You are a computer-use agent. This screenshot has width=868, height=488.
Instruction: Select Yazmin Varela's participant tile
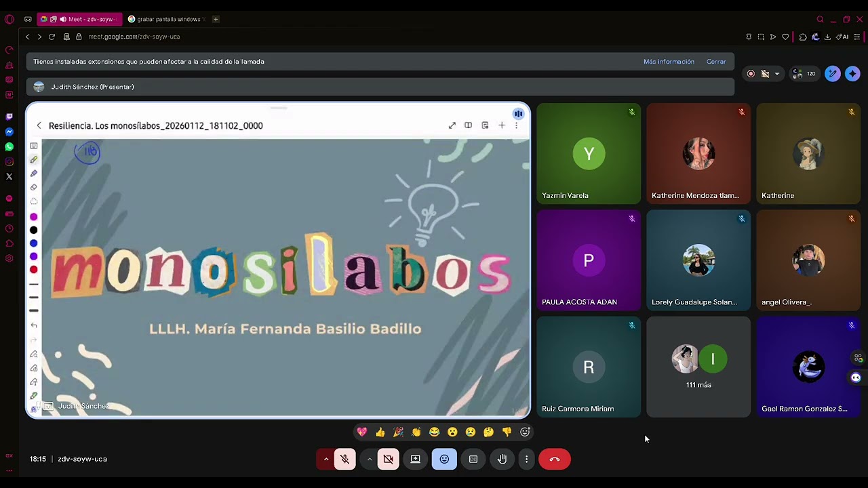[x=589, y=154]
